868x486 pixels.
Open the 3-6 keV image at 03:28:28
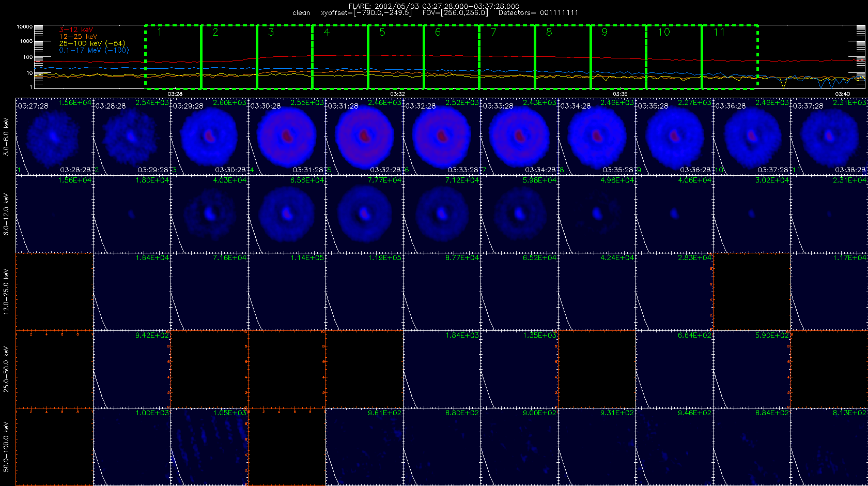point(132,136)
